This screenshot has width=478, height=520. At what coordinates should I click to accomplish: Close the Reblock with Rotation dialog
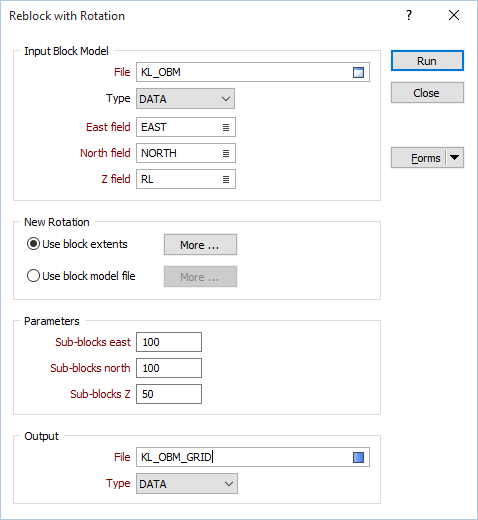pyautogui.click(x=454, y=15)
